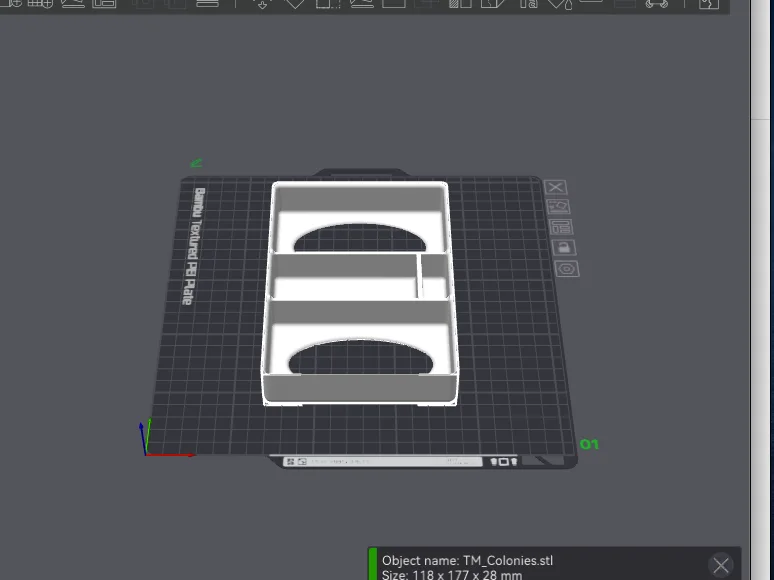Dismiss the TM_Colonies.stl object notification

click(721, 565)
